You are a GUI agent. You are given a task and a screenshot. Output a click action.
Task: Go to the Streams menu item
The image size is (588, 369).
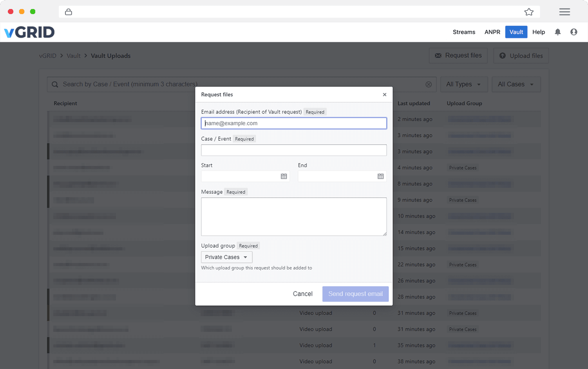coord(464,32)
